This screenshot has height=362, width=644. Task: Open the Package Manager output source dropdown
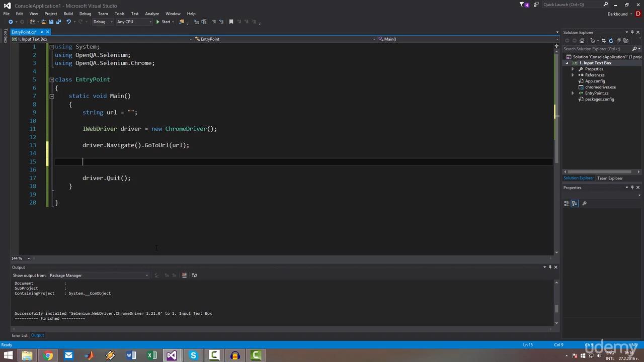click(99, 276)
